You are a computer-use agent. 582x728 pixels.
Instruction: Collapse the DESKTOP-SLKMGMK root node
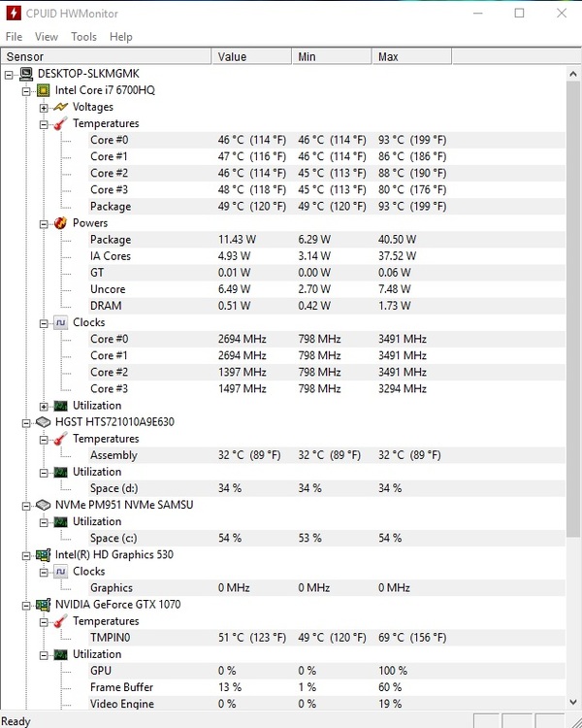pos(9,74)
